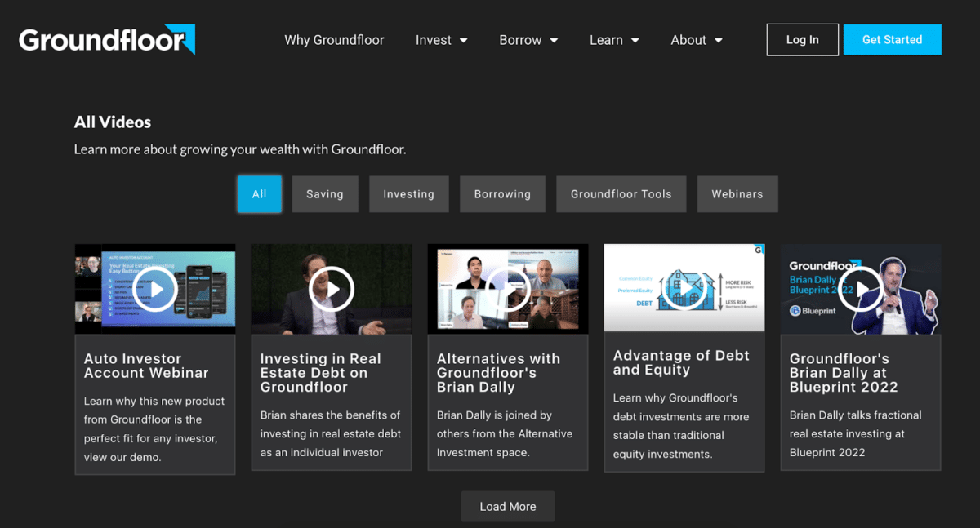The height and width of the screenshot is (528, 980).
Task: Expand the Invest dropdown menu
Action: [x=442, y=40]
